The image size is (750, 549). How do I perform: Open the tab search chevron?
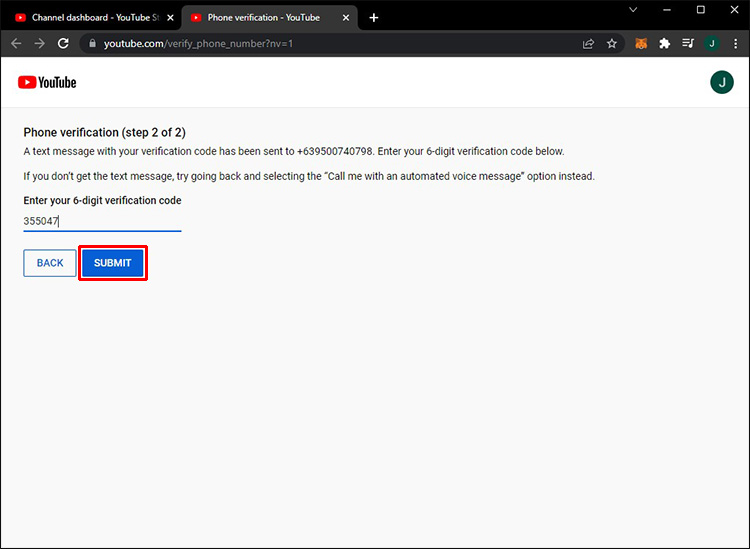click(x=633, y=10)
